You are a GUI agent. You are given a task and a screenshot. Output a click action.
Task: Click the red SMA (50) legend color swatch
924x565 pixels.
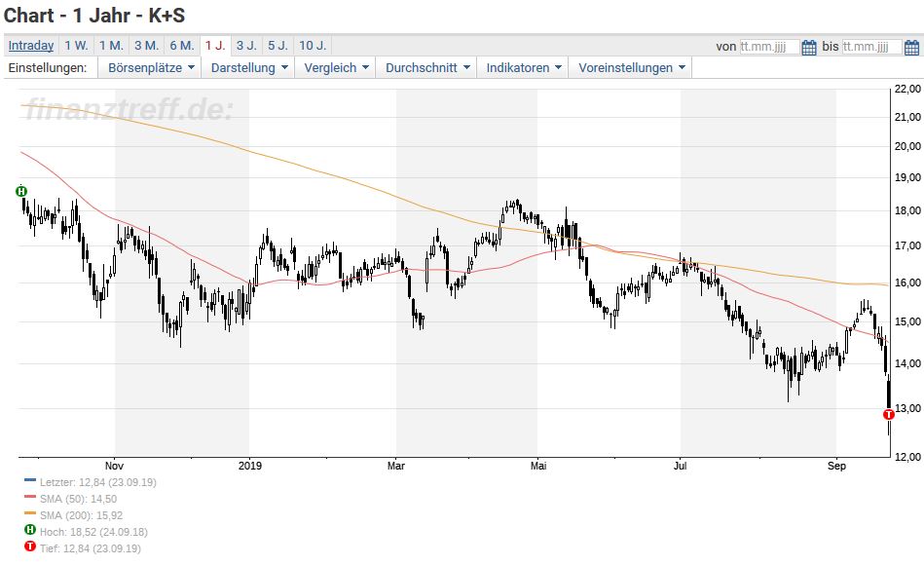30,497
